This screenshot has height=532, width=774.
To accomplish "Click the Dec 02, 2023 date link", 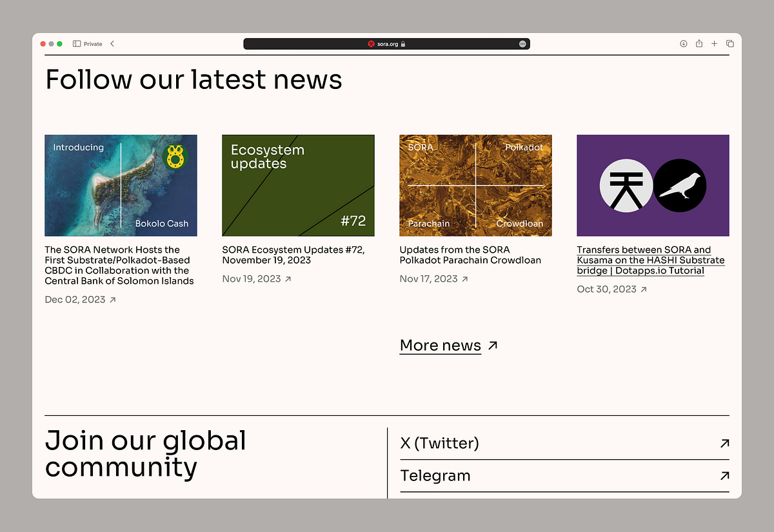I will point(75,300).
